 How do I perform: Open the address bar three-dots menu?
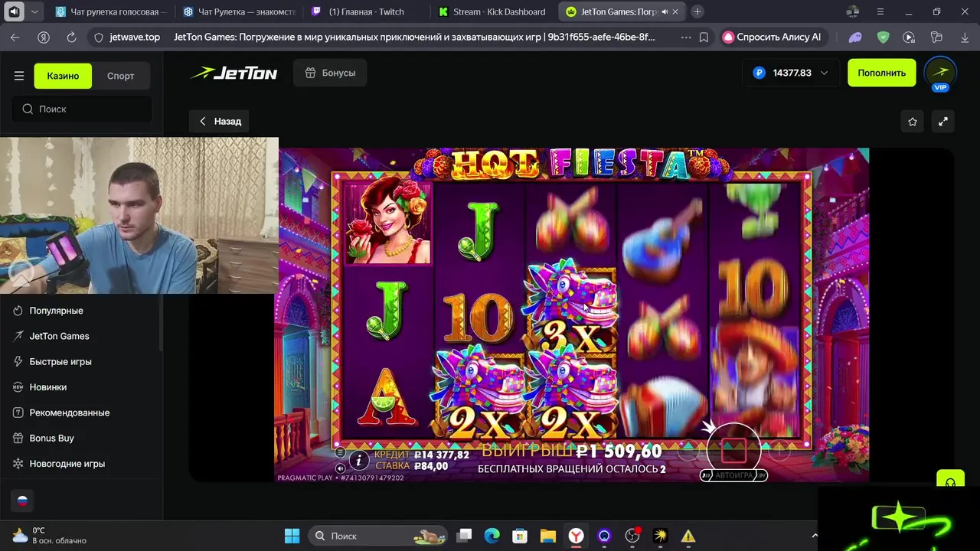tap(685, 37)
